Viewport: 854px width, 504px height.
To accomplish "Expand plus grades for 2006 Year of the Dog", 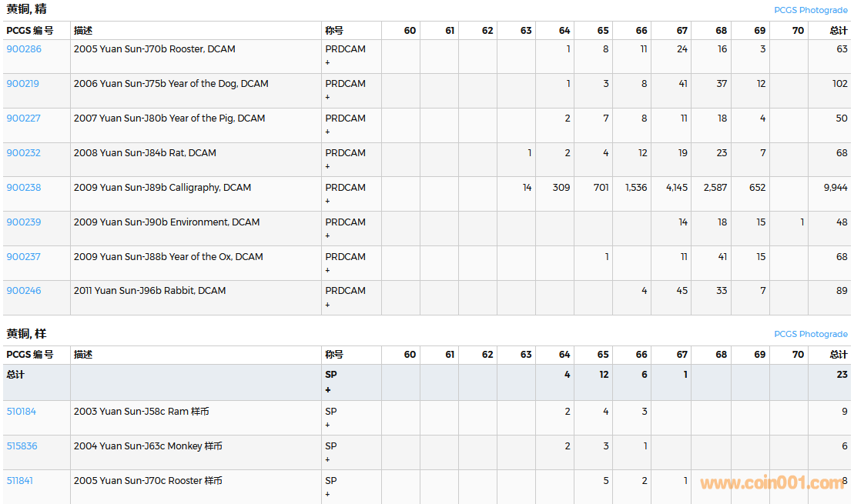I will [x=327, y=98].
